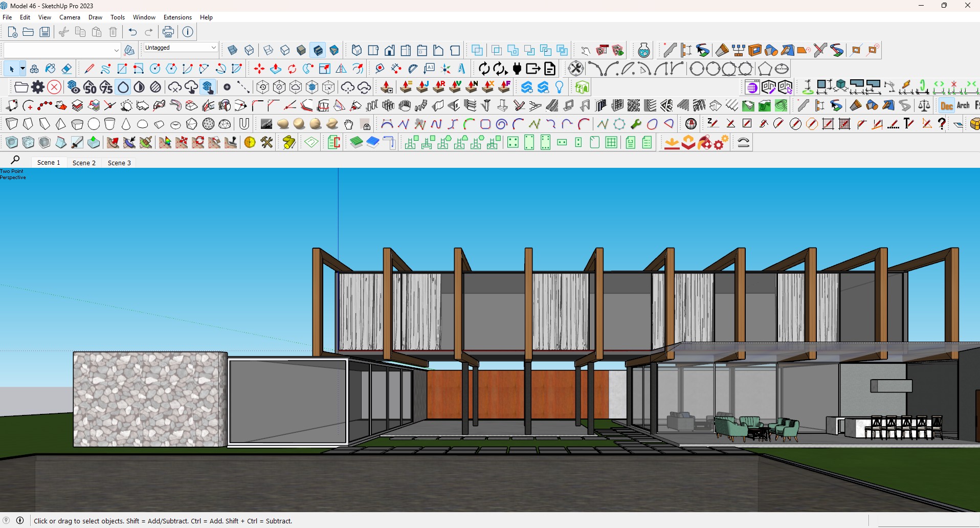
Task: Click the Undo arrow icon
Action: [133, 32]
